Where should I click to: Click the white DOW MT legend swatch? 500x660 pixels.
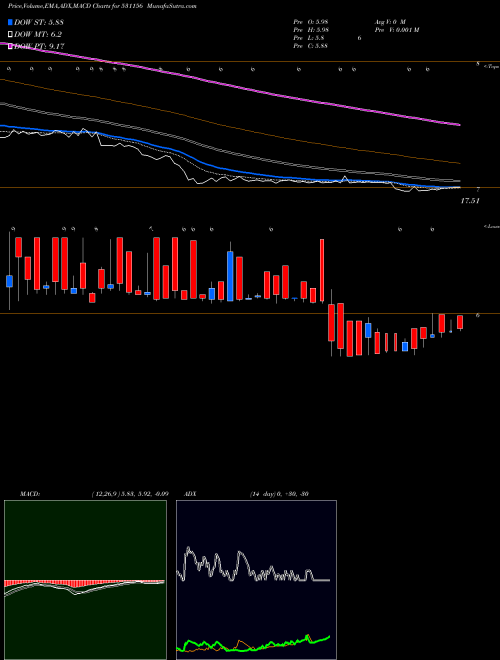tap(10, 35)
